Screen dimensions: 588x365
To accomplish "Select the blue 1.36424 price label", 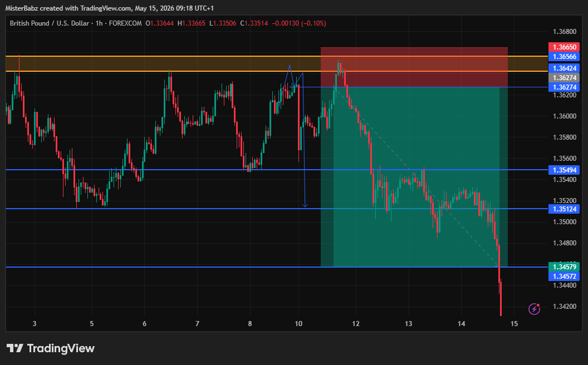I will tap(564, 68).
